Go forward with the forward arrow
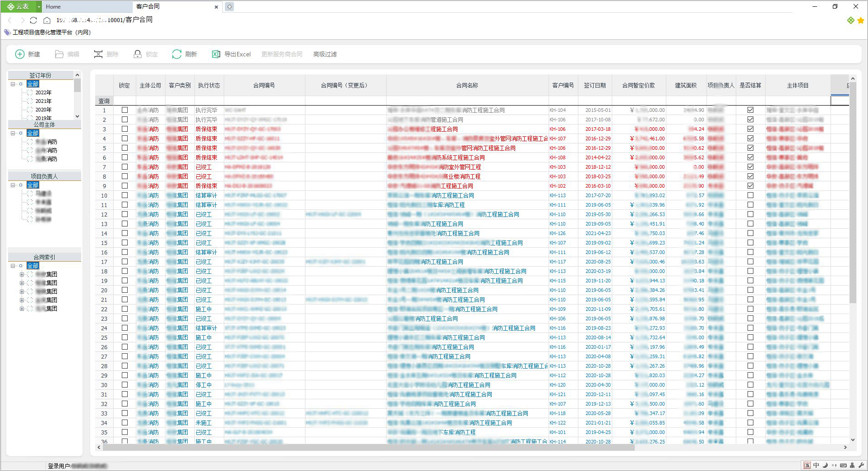 click(x=22, y=20)
